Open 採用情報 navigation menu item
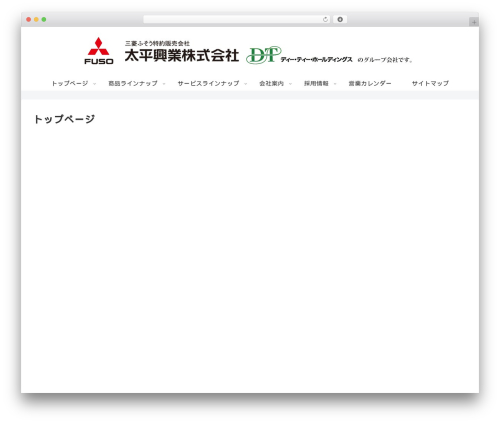 point(316,83)
